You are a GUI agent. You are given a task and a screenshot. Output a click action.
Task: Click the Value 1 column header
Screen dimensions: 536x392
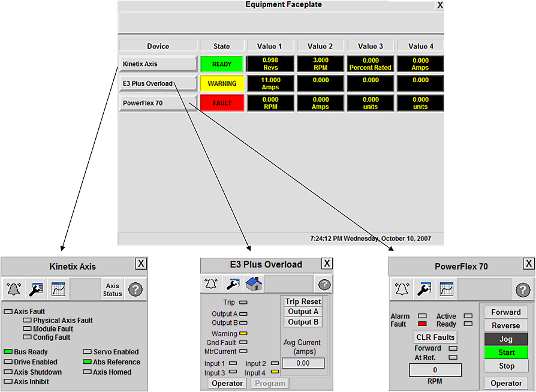(x=270, y=46)
